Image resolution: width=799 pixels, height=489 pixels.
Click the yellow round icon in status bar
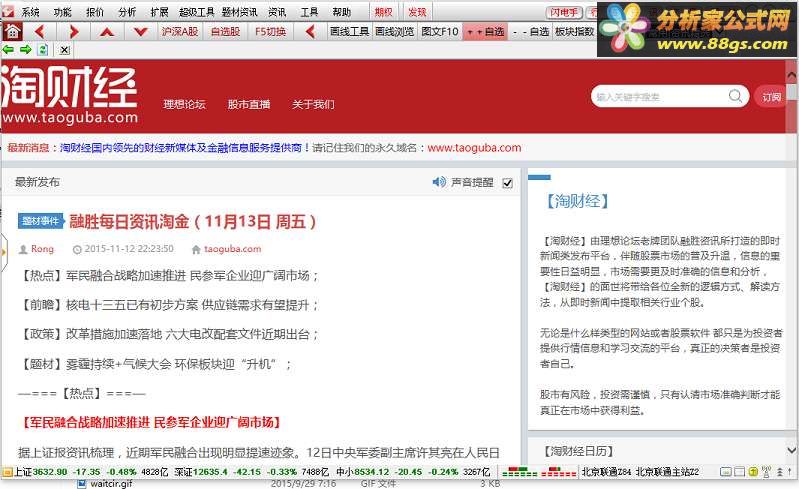click(x=753, y=472)
